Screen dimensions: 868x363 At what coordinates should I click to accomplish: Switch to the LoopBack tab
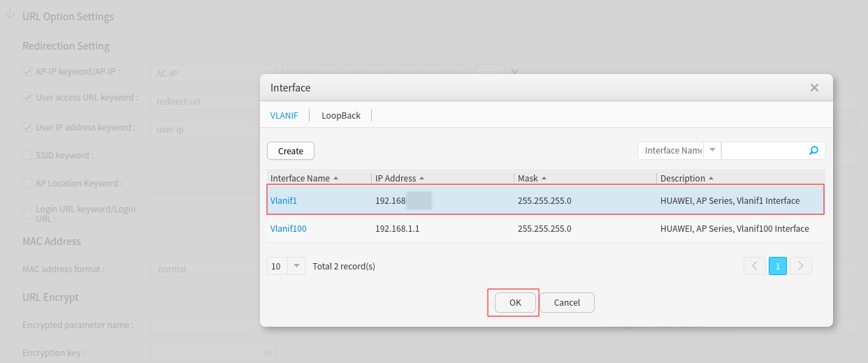pyautogui.click(x=341, y=115)
